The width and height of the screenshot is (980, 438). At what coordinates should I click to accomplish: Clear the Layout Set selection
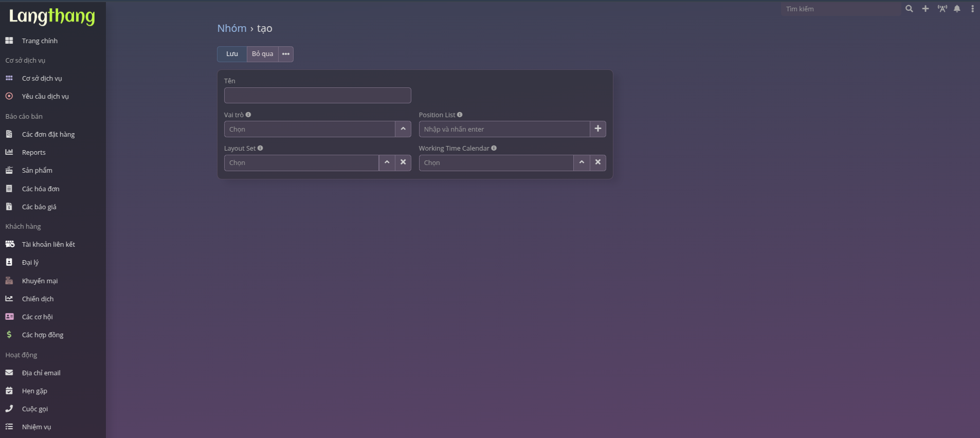[403, 162]
